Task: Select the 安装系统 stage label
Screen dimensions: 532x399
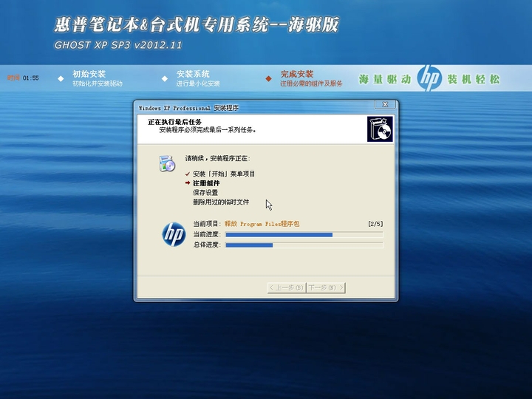Action: point(193,74)
